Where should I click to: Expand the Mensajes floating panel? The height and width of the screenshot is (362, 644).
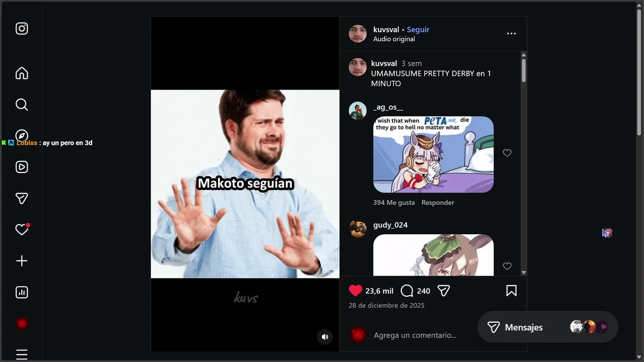[x=547, y=327]
